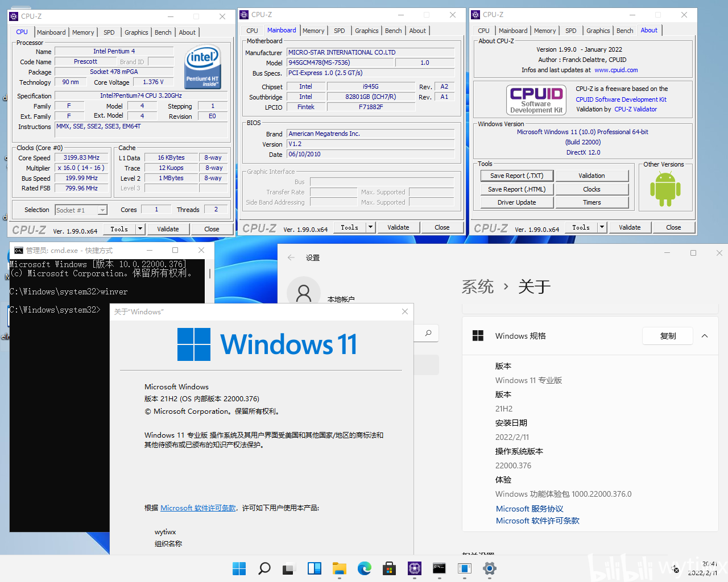Click Close in the Mainboard window
This screenshot has width=728, height=582.
point(442,227)
